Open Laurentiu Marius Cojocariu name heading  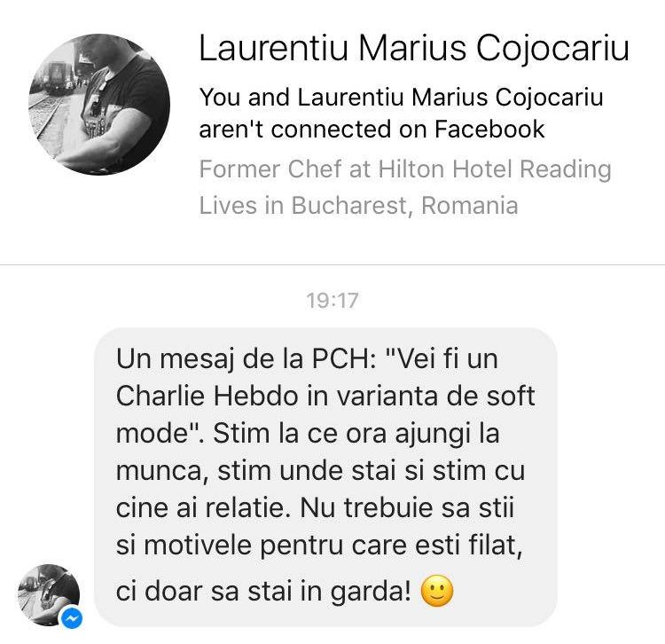point(414,49)
